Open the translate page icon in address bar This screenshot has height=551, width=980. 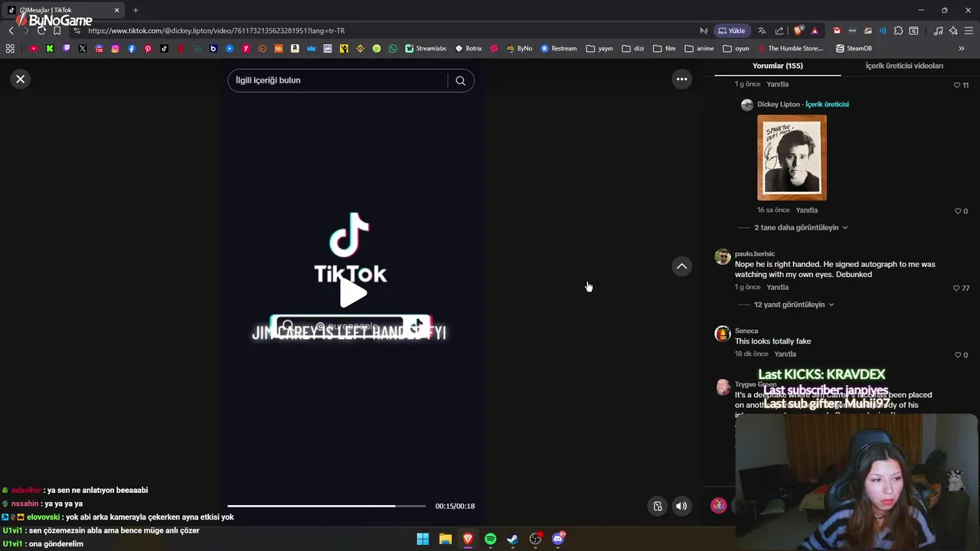[762, 31]
